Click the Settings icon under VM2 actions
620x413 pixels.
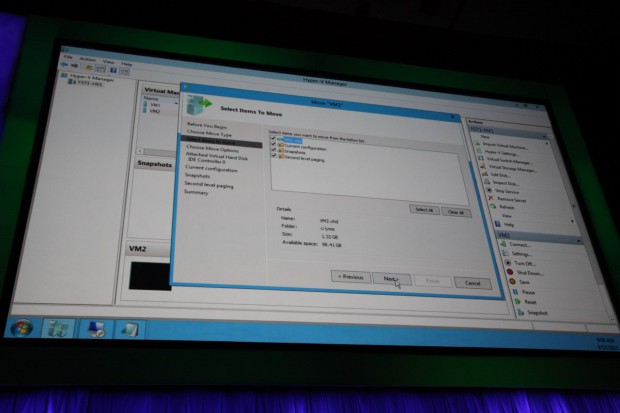pos(505,253)
